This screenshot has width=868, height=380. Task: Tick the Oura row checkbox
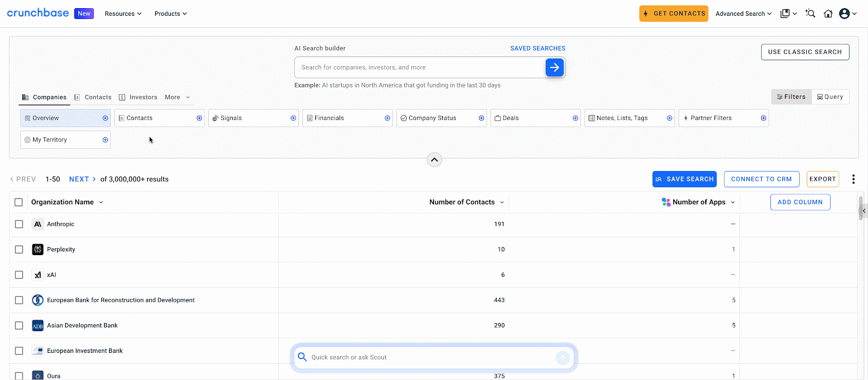click(19, 376)
